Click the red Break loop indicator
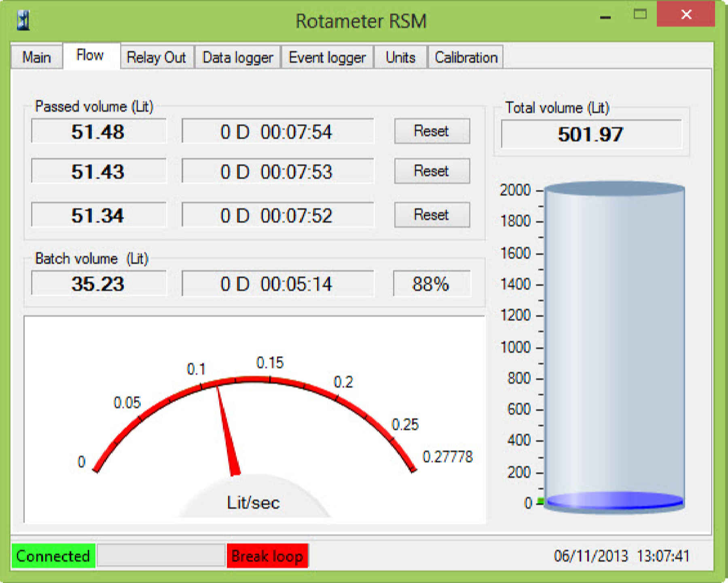This screenshot has height=583, width=728. coord(267,556)
